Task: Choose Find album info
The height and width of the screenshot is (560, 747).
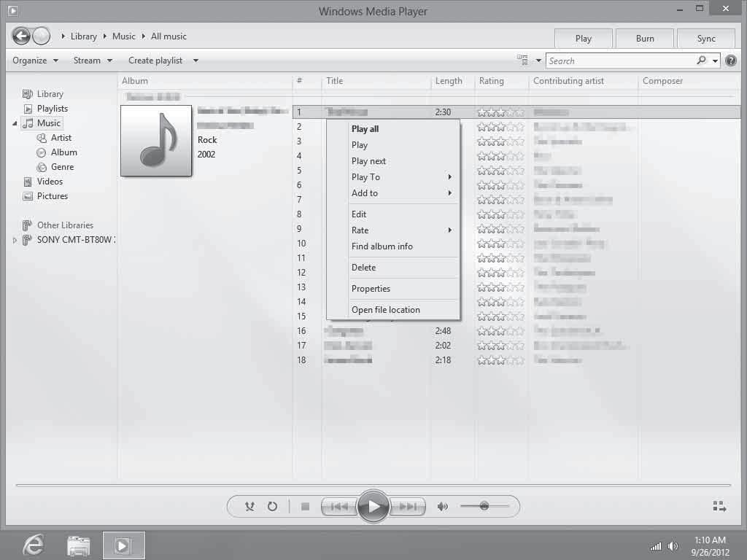Action: 393,246
